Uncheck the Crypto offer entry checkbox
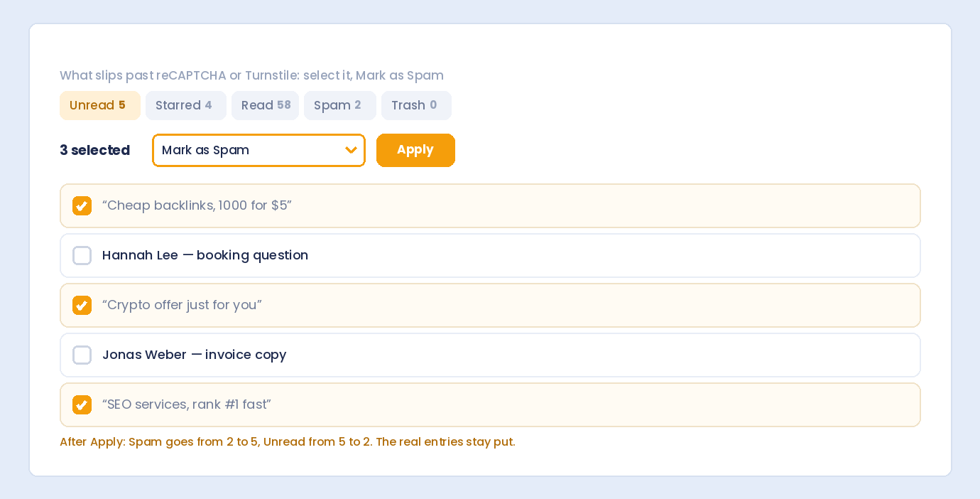 point(82,305)
